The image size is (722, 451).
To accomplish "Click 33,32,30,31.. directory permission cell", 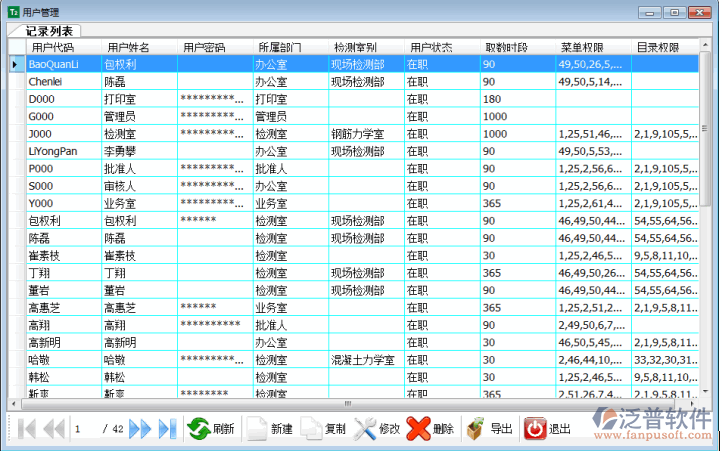I will tap(665, 360).
